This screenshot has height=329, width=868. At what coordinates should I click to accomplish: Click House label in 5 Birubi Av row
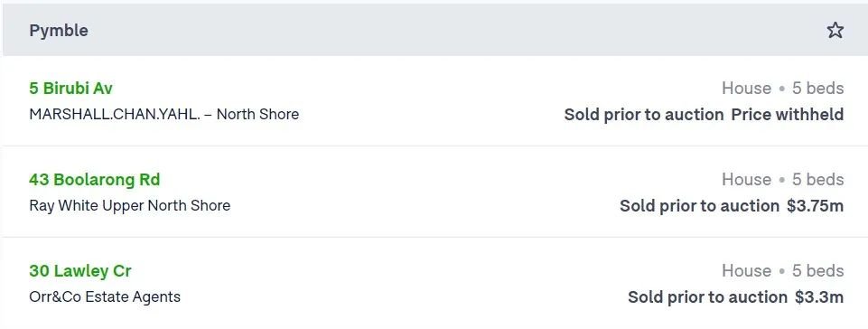(746, 88)
